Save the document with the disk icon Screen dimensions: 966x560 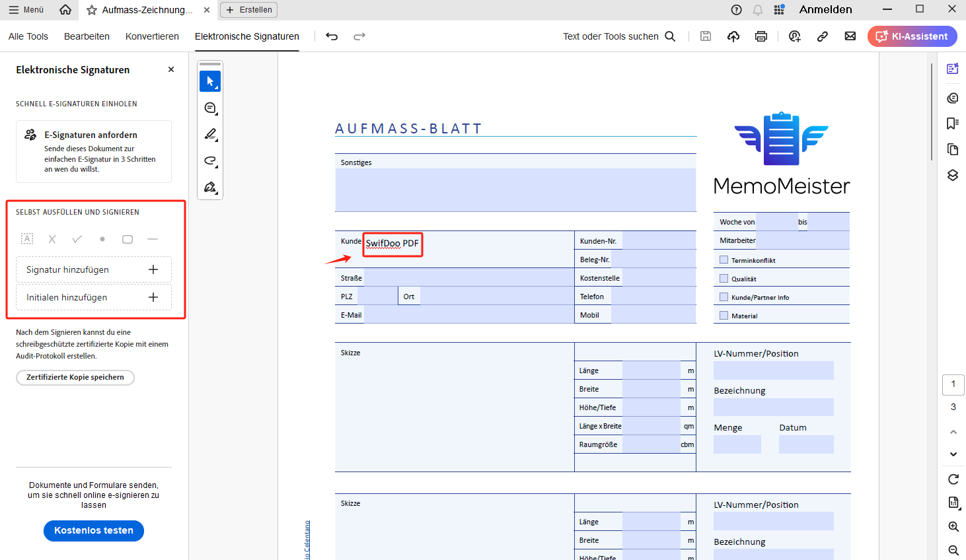pyautogui.click(x=706, y=36)
